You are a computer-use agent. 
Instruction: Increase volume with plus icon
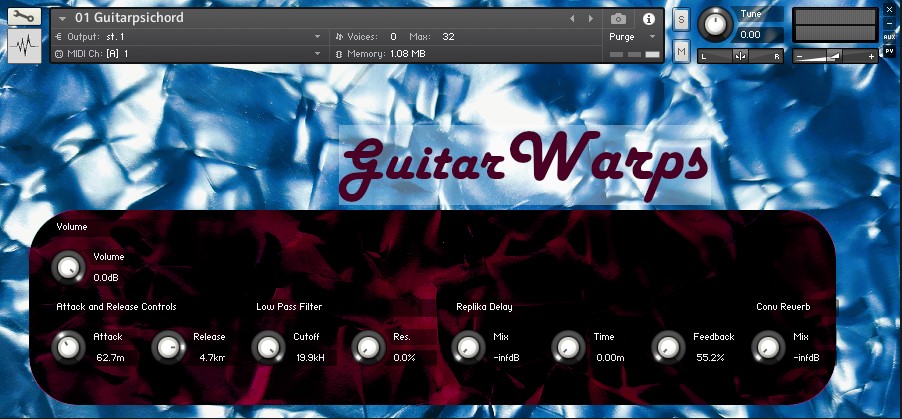pos(871,56)
